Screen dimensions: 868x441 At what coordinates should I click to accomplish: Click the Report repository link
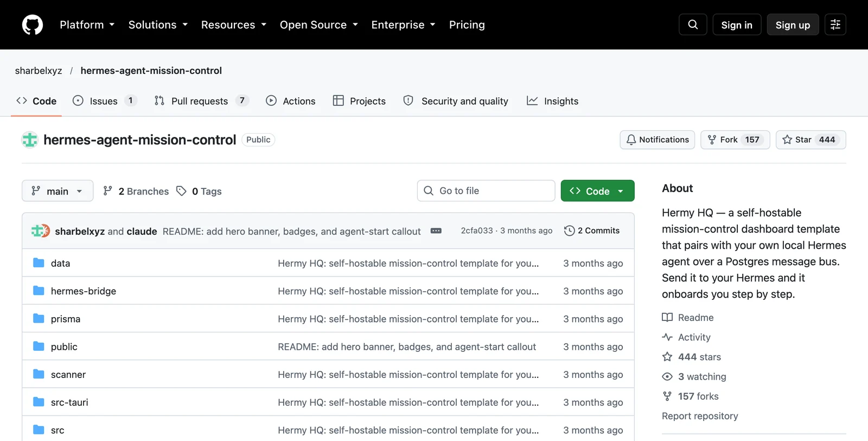[700, 416]
